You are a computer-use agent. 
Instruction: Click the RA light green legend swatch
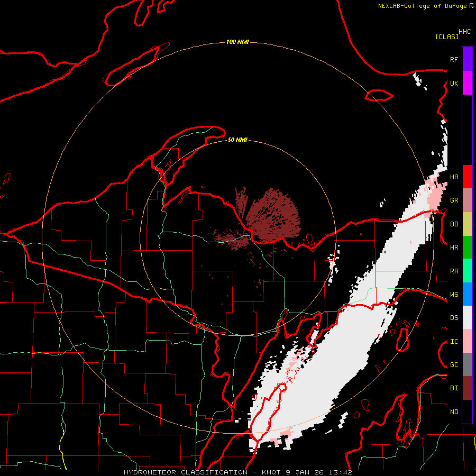pyautogui.click(x=467, y=271)
